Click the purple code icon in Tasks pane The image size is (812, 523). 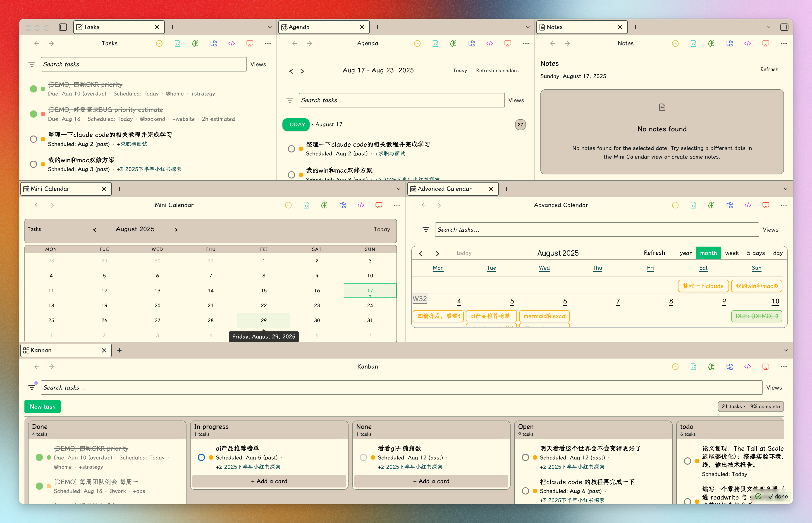[232, 43]
